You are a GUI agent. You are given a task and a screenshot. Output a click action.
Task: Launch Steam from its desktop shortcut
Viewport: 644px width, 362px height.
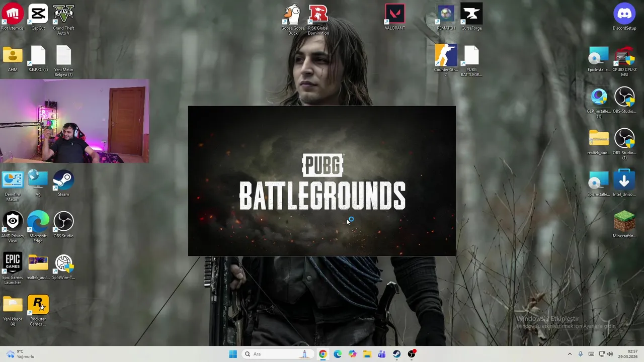(63, 184)
